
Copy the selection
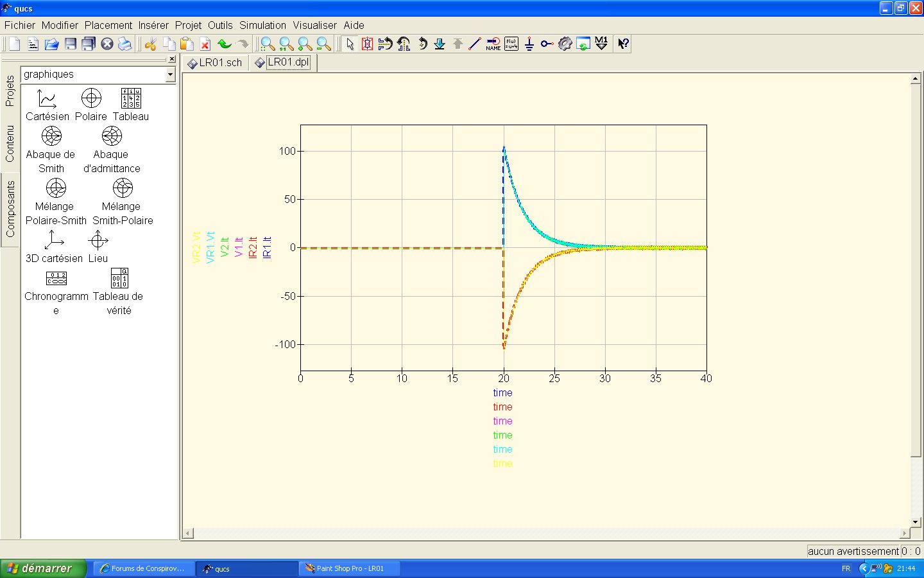(169, 44)
